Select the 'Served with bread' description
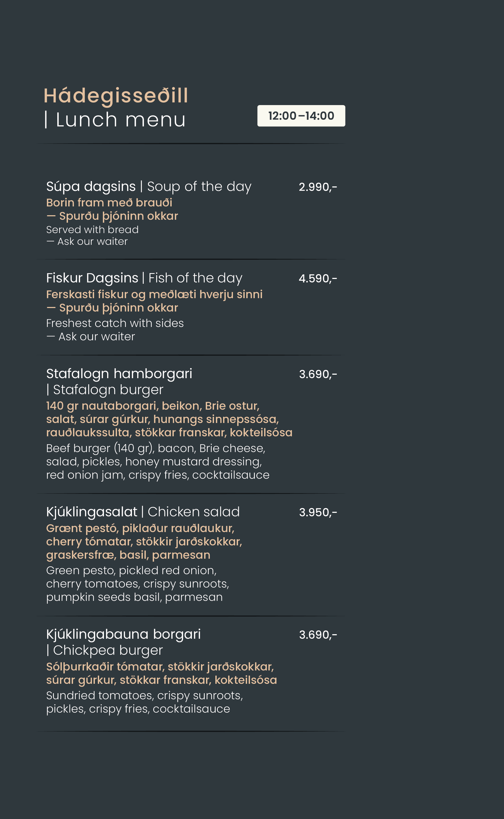Image resolution: width=504 pixels, height=819 pixels. tap(92, 230)
